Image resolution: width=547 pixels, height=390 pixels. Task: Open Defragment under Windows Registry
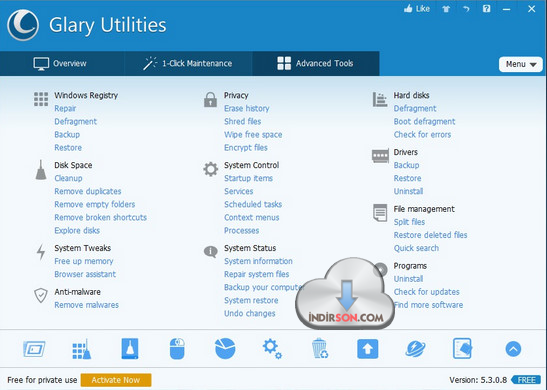click(76, 121)
